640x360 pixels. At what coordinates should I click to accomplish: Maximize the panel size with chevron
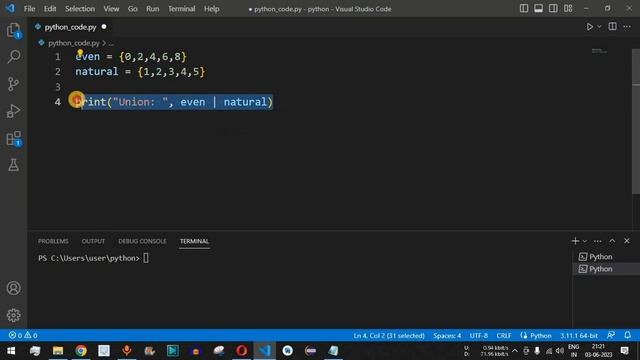click(612, 241)
